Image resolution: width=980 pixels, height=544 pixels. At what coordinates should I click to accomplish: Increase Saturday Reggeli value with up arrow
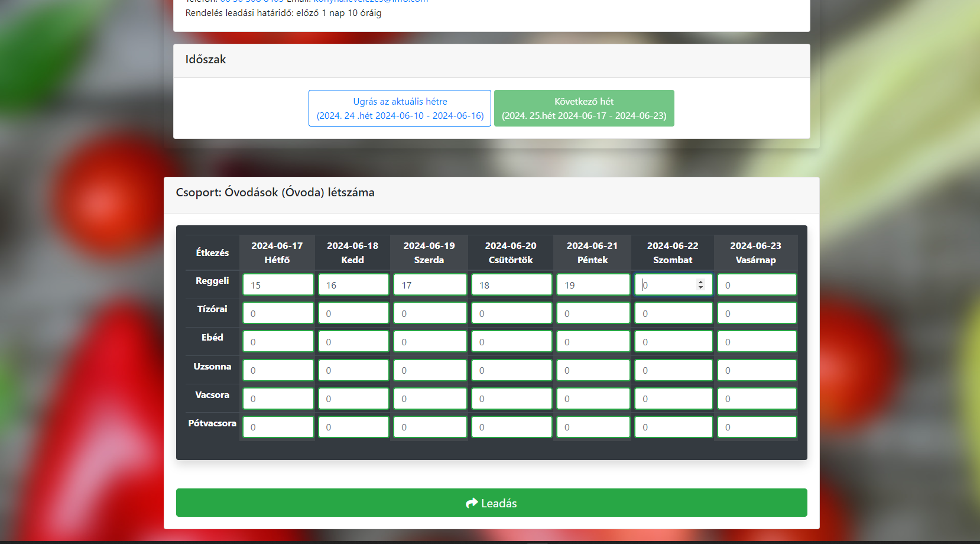pos(700,282)
